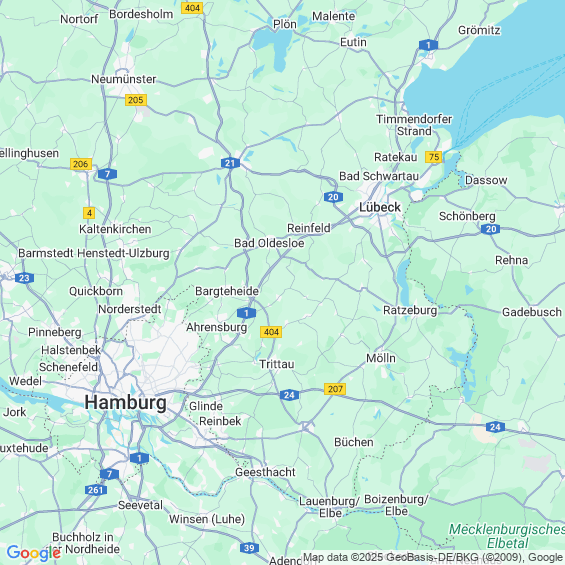Click the map data copyright text
The width and height of the screenshot is (565, 565).
tap(433, 557)
